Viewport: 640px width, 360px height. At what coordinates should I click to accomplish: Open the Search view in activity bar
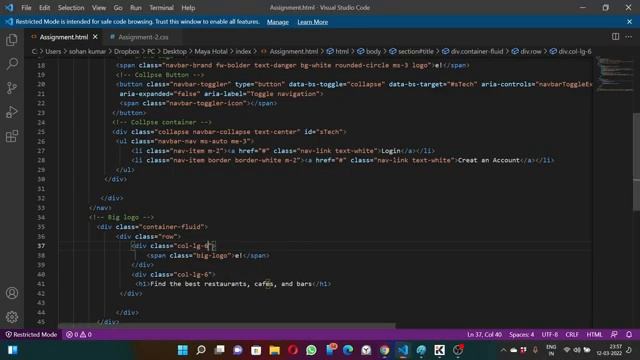[x=12, y=64]
